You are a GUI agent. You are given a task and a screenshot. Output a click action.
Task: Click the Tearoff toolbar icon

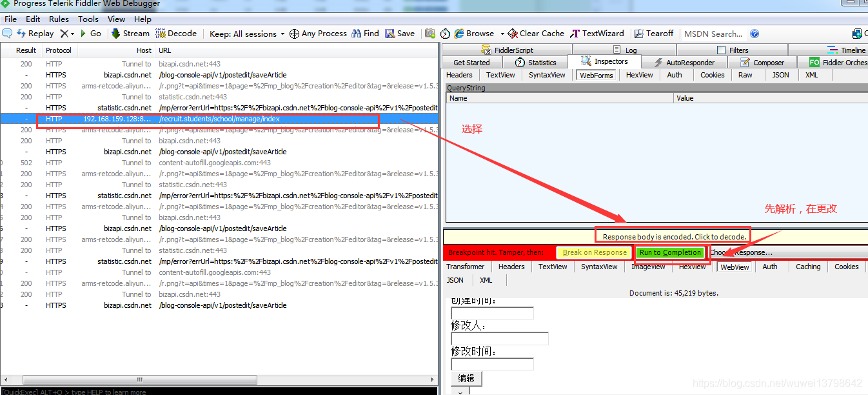[639, 34]
